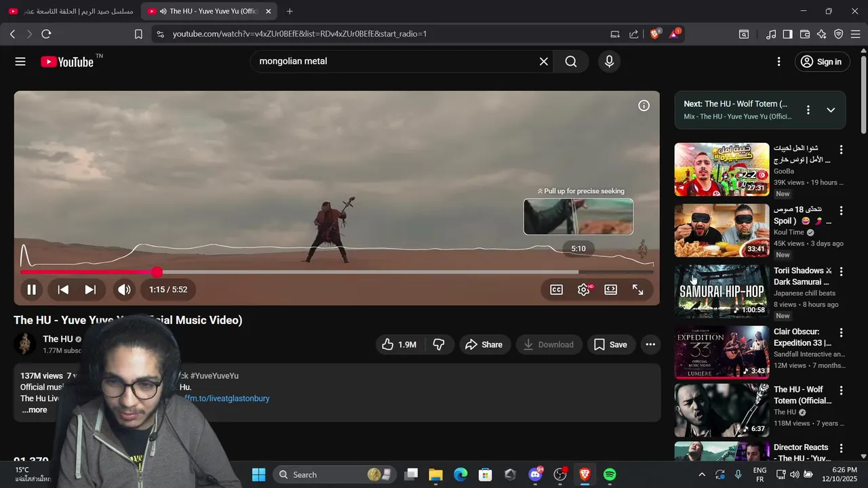The image size is (868, 488).
Task: Open Brave VPN shield icon
Action: (x=839, y=34)
